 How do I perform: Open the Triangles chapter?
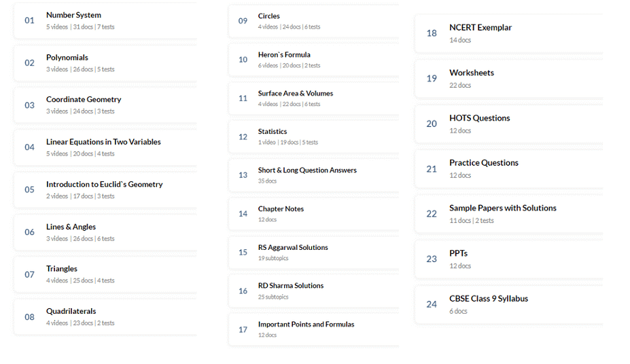point(62,269)
